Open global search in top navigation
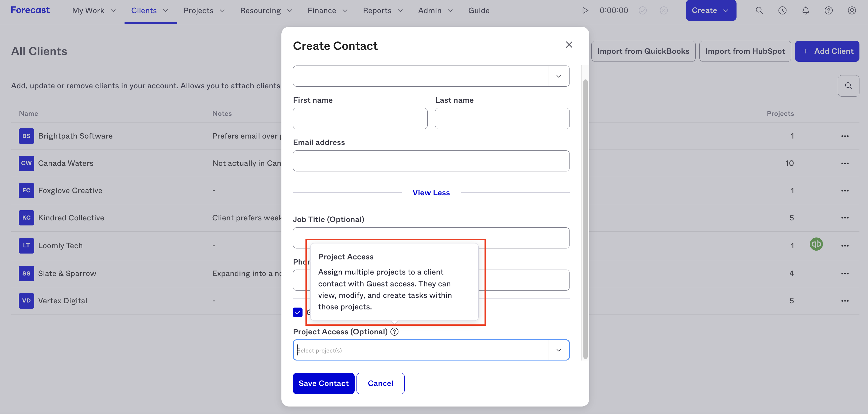Screen dimensions: 868x414 pos(759,10)
